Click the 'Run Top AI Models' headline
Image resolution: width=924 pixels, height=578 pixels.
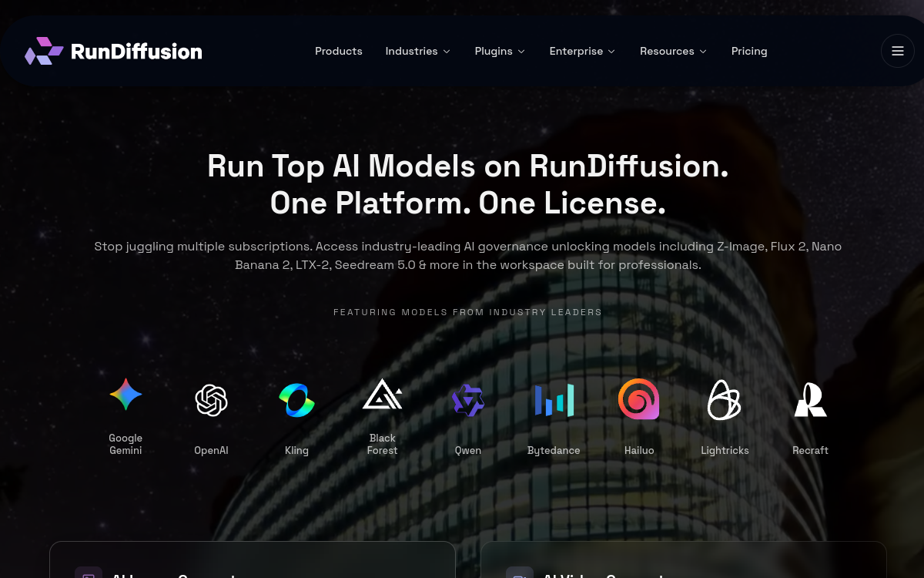tap(468, 185)
